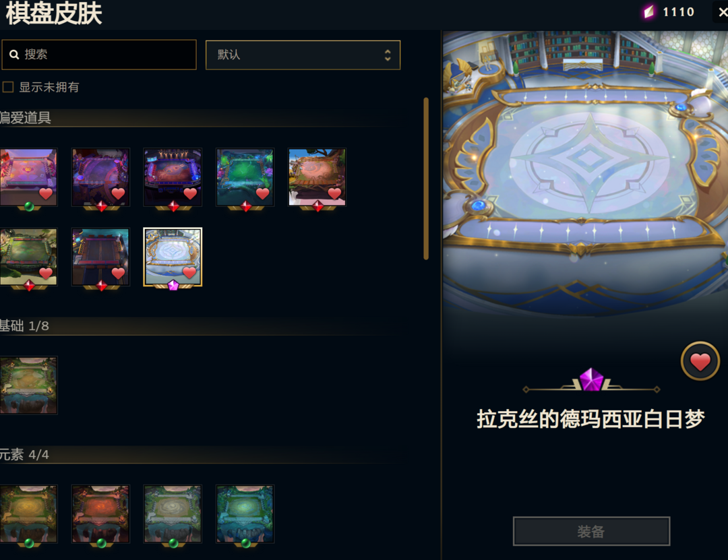
Task: Click green gem under first elements arena
Action: pyautogui.click(x=29, y=543)
